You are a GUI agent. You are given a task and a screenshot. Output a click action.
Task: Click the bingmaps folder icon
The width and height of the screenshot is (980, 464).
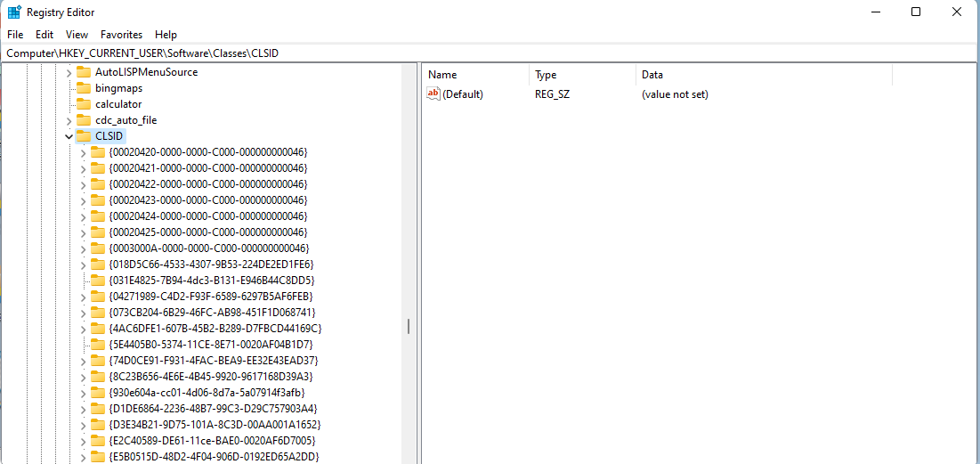[x=83, y=88]
